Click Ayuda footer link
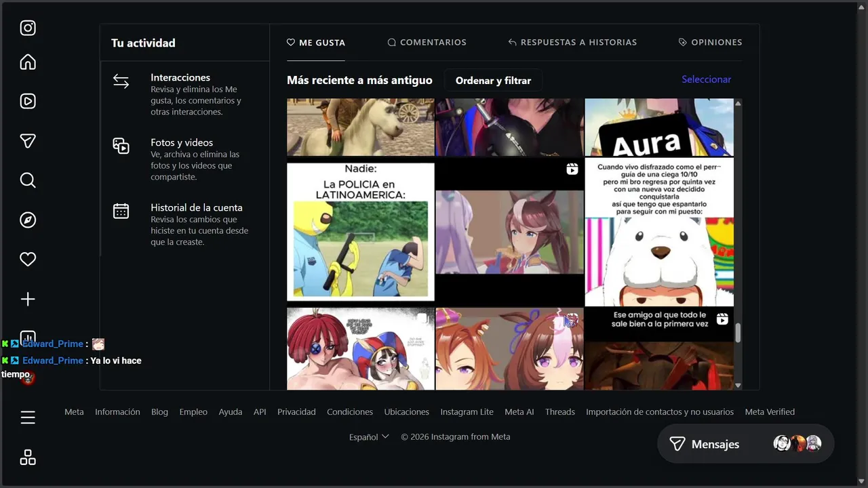Image resolution: width=868 pixels, height=488 pixels. point(231,411)
